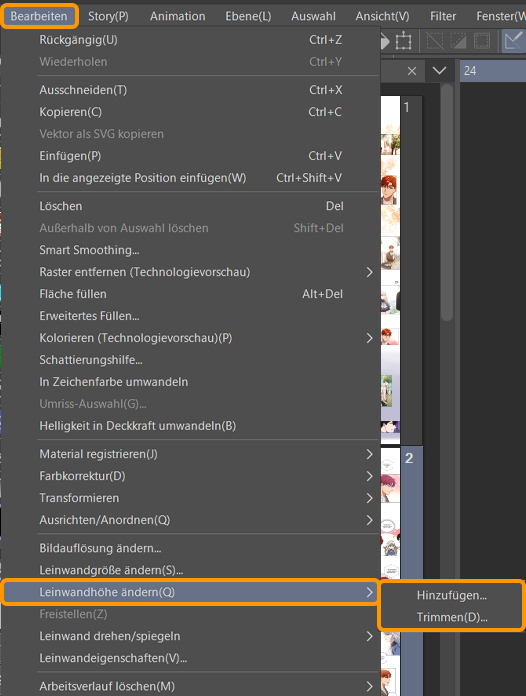Open Bildauflösung ändern... dialog

coord(190,548)
